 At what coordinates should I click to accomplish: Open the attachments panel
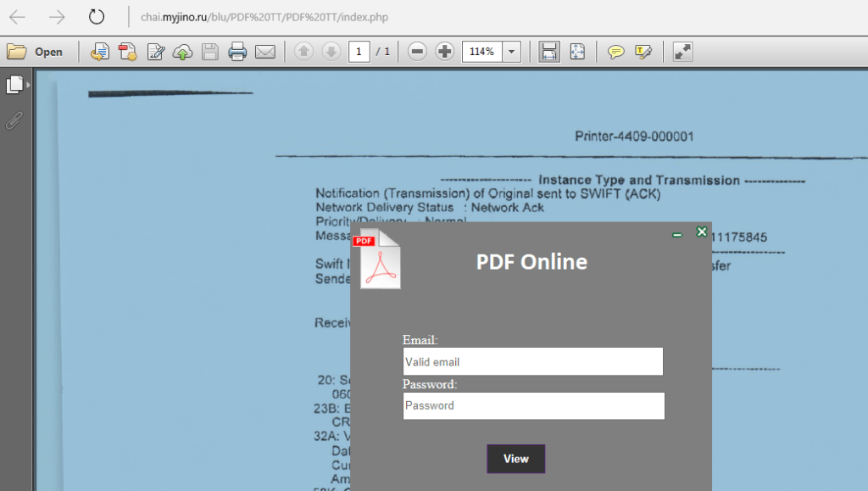coord(14,120)
